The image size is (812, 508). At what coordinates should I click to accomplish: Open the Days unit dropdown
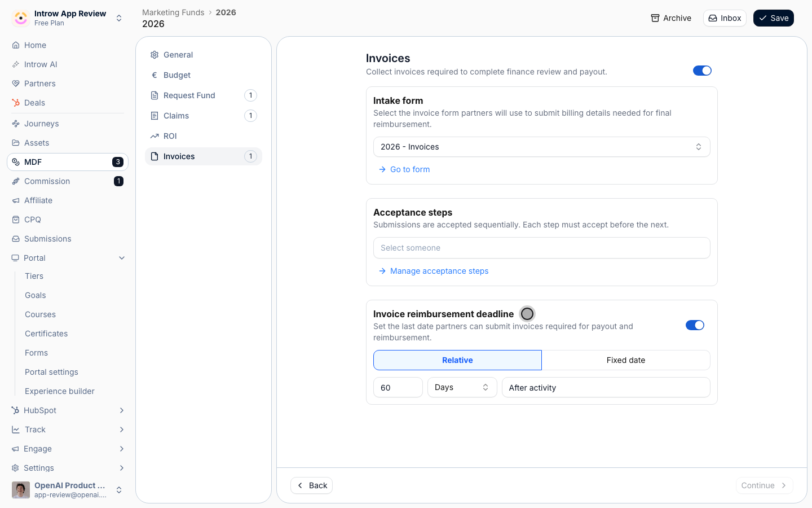[462, 387]
